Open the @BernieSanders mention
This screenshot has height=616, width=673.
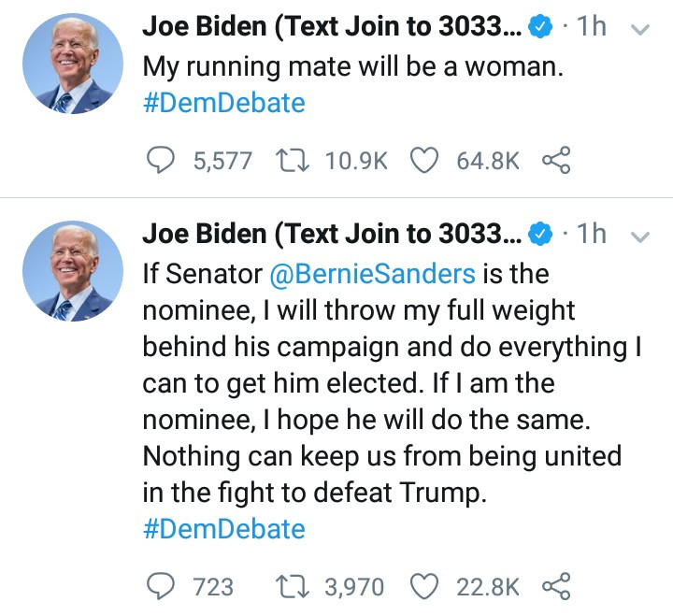(373, 274)
